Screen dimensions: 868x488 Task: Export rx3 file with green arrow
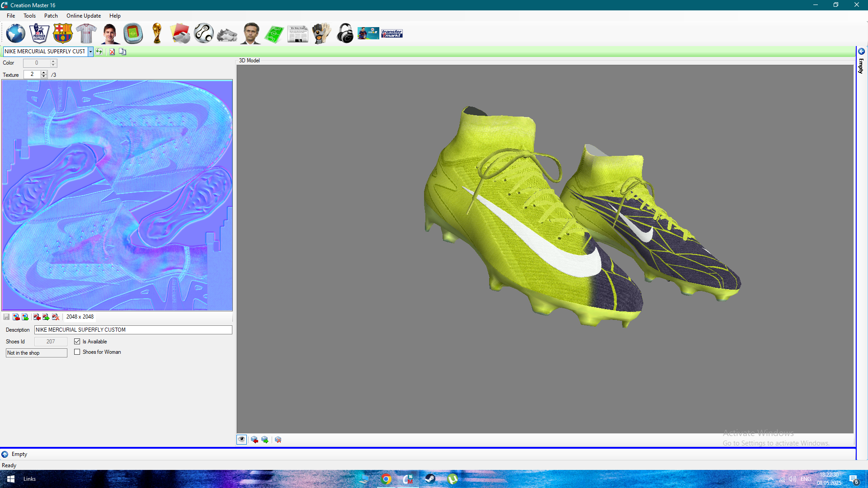point(46,317)
